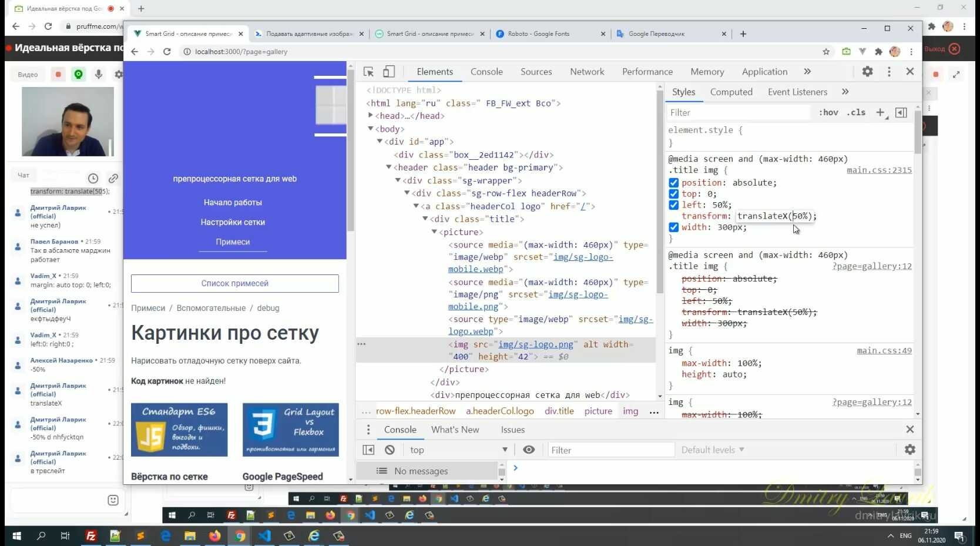Add a new style rule
980x546 pixels.
(x=880, y=112)
